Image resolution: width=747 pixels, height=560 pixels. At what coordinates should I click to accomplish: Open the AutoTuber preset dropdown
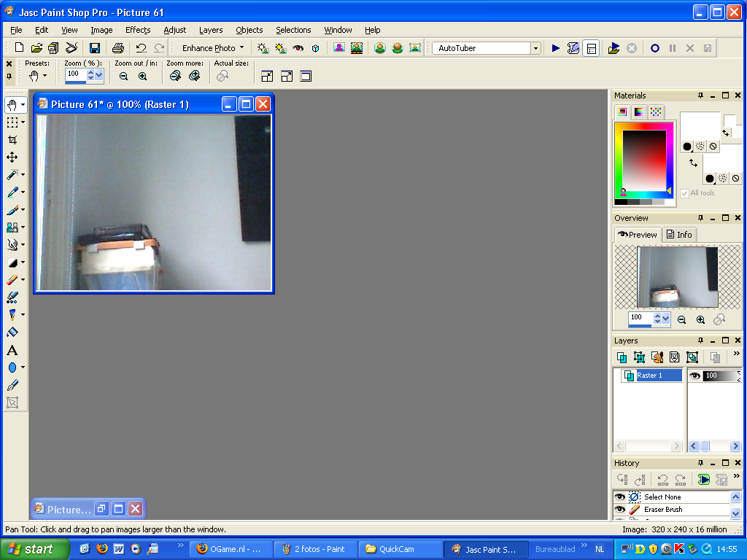pyautogui.click(x=535, y=47)
